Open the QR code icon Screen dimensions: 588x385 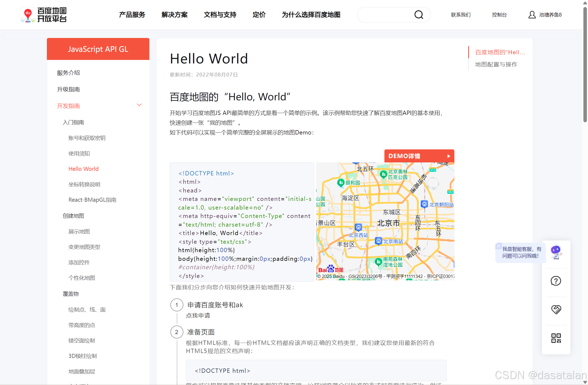556,338
